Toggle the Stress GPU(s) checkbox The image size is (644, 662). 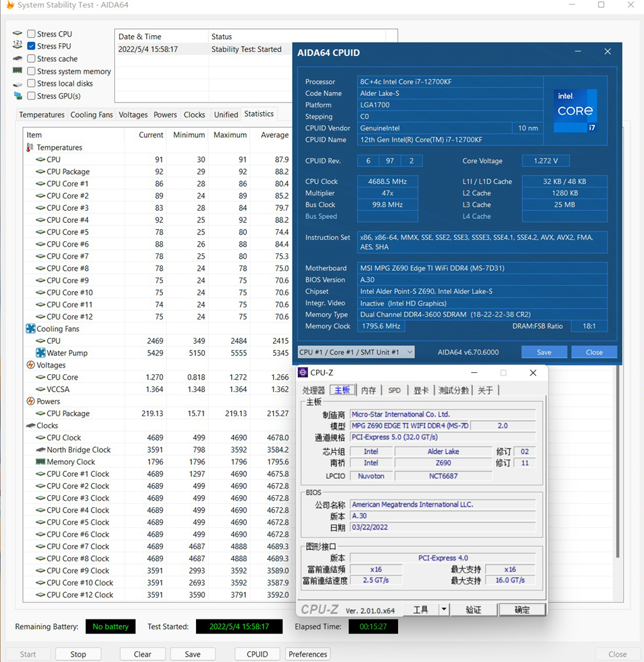tap(31, 96)
